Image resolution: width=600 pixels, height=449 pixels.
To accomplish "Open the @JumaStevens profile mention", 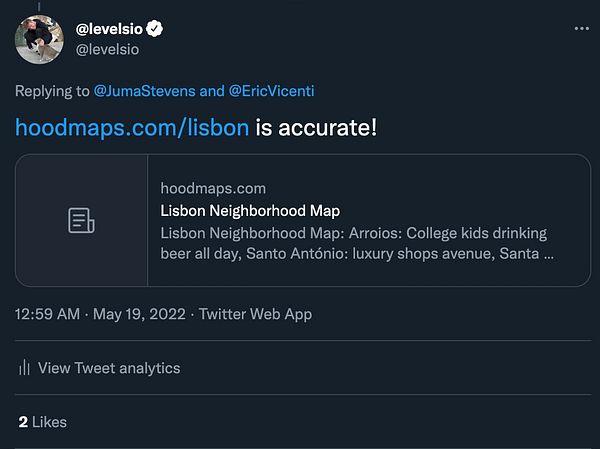I will (144, 92).
